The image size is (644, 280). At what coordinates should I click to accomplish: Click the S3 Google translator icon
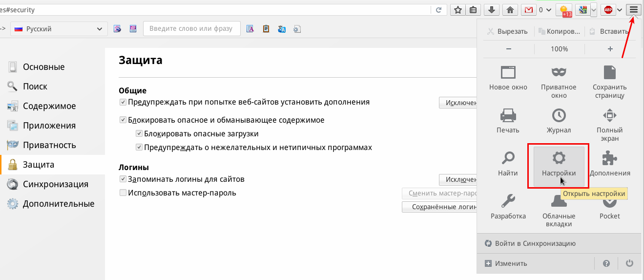pyautogui.click(x=582, y=10)
